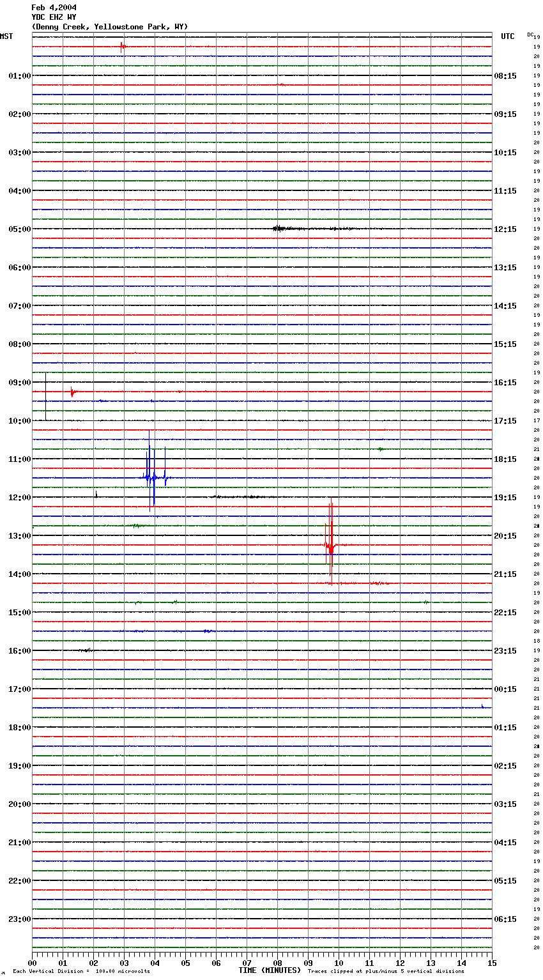543x980 pixels.
Task: Click the '09:00' MST time label
Action: 20,383
